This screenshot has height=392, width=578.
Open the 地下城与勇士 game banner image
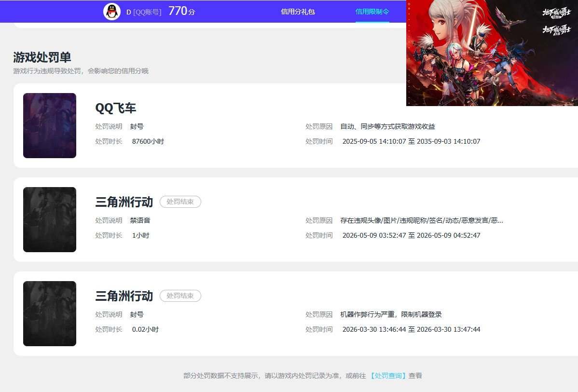click(492, 53)
